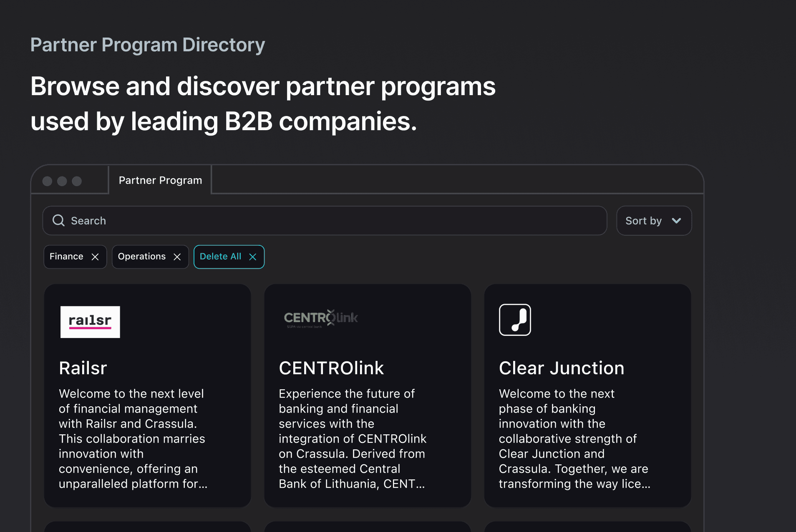This screenshot has width=796, height=532.
Task: Click the Railsr logo thumbnail
Action: (90, 322)
